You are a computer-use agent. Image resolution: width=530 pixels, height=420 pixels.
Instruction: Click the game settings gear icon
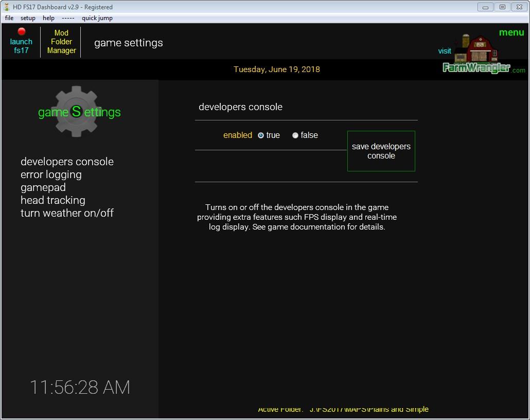tap(77, 112)
